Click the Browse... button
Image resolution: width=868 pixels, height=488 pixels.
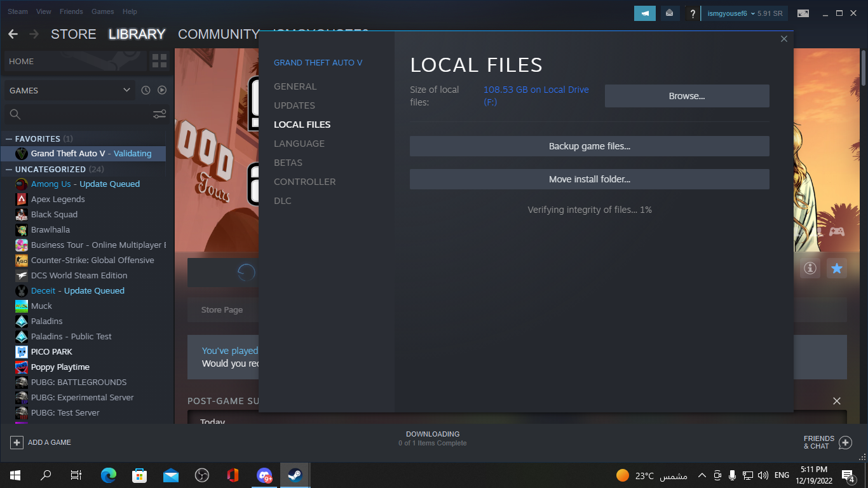click(x=687, y=96)
